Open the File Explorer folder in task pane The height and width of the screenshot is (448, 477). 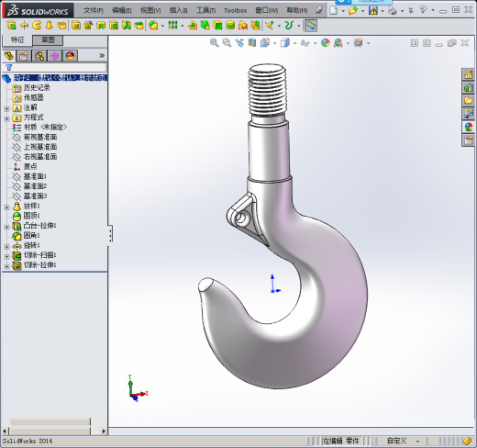click(x=468, y=101)
